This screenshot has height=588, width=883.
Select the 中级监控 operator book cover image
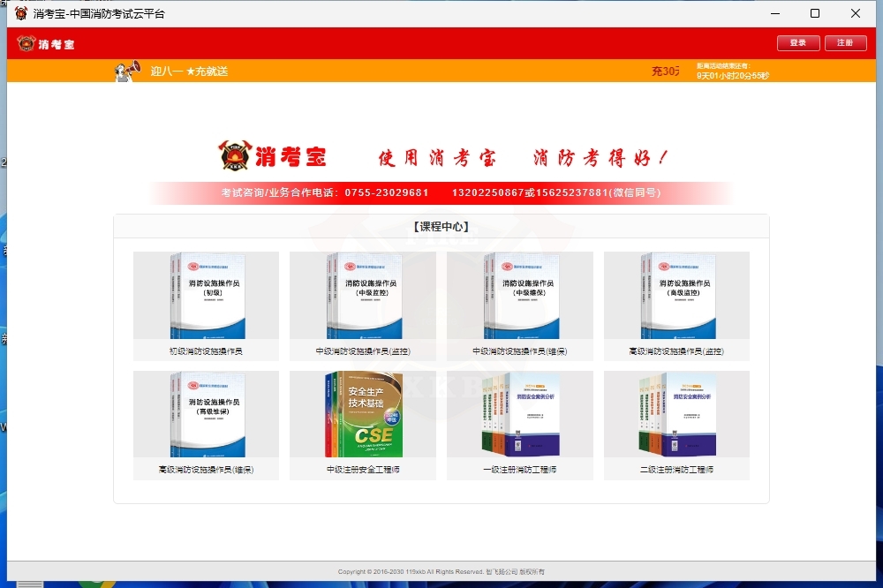pos(363,296)
